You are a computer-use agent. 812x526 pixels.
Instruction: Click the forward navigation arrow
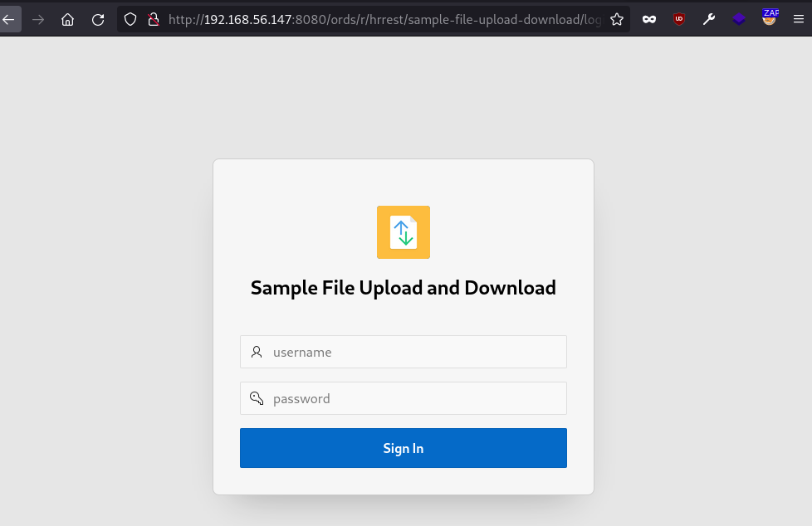38,20
